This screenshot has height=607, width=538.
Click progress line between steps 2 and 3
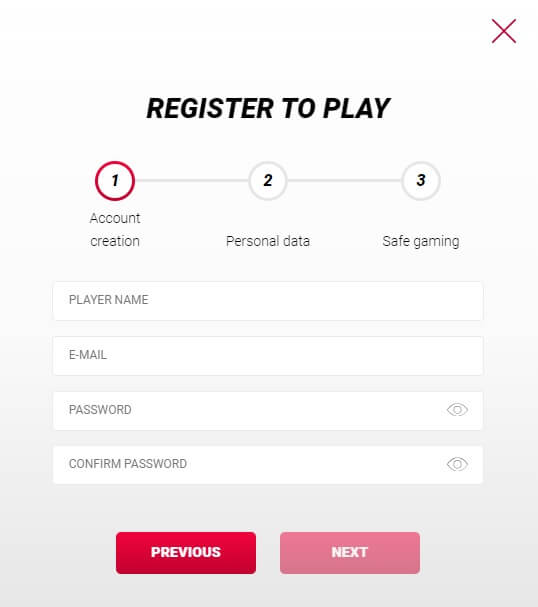(344, 180)
